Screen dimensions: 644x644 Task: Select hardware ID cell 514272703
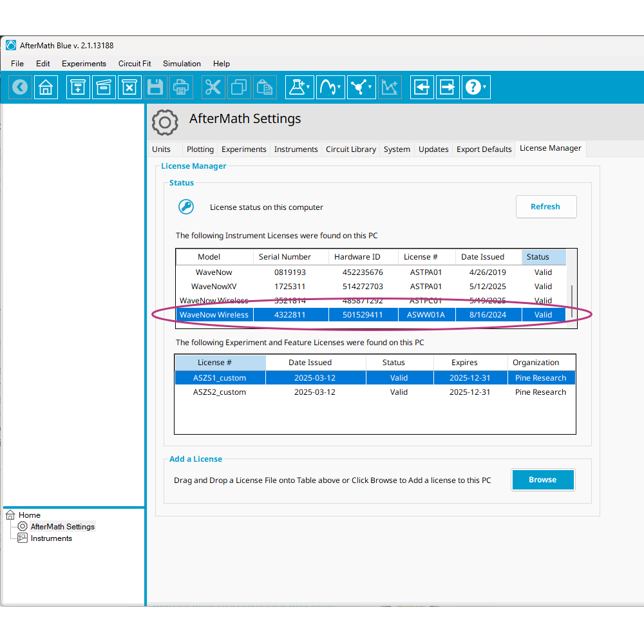tap(363, 287)
